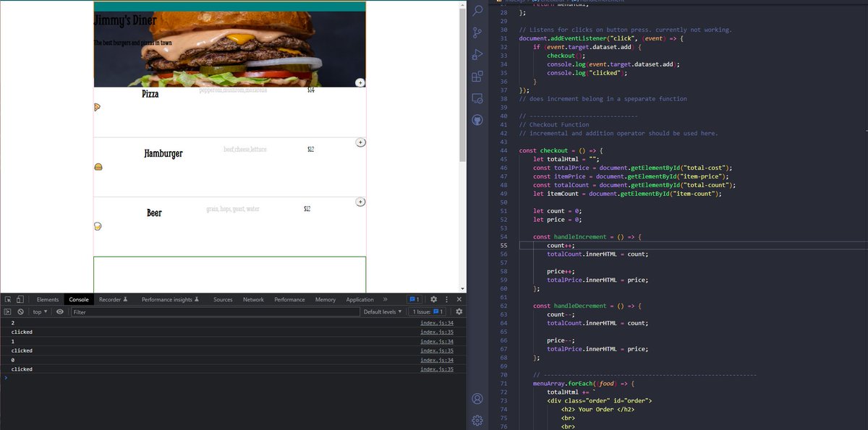Click line number 55 in editor gutter
868x430 pixels.
coord(503,245)
